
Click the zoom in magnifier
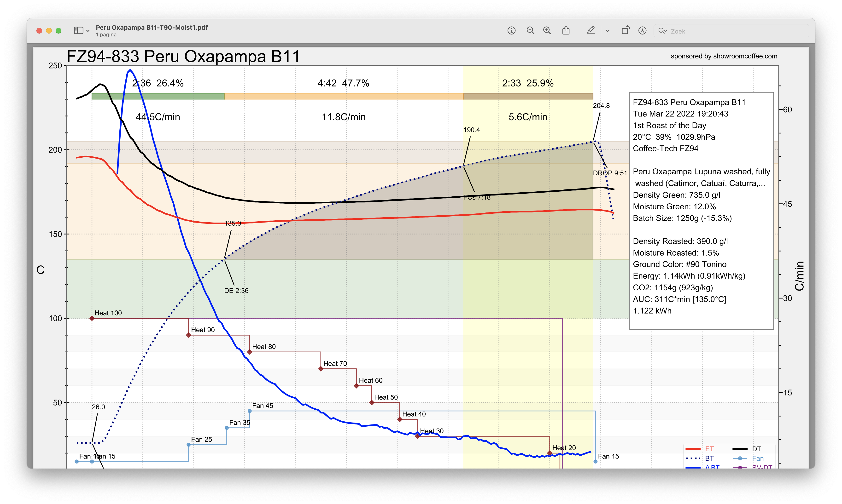click(x=547, y=31)
